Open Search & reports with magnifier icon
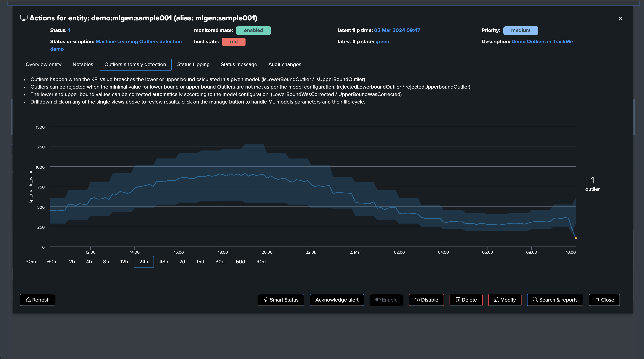Image resolution: width=644 pixels, height=359 pixels. [555, 300]
